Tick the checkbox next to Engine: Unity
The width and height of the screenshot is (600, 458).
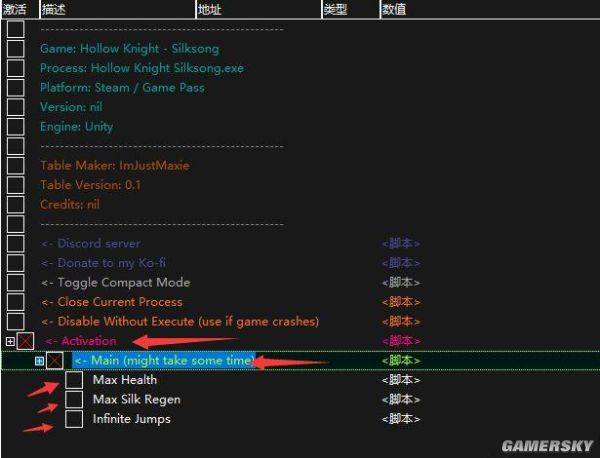pyautogui.click(x=15, y=127)
